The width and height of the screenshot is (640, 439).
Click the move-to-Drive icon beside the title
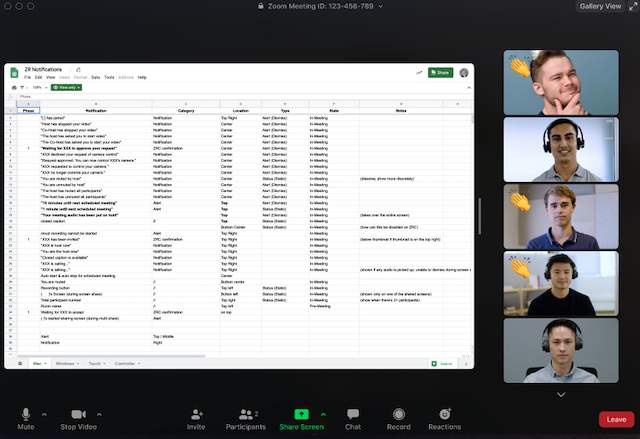coord(78,69)
